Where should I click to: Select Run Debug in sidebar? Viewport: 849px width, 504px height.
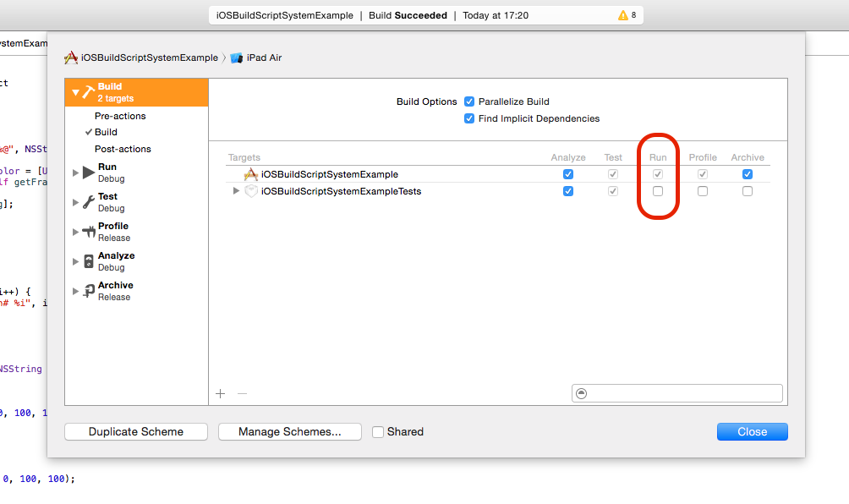point(136,173)
